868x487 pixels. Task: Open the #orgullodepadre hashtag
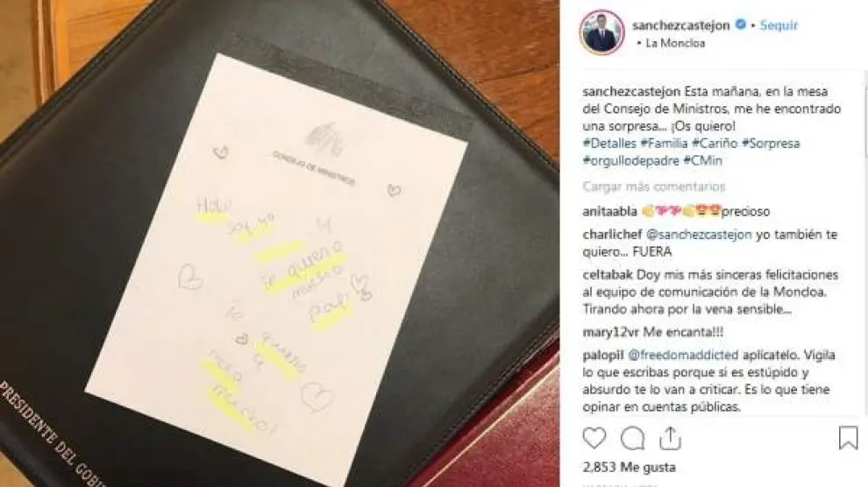coord(630,161)
